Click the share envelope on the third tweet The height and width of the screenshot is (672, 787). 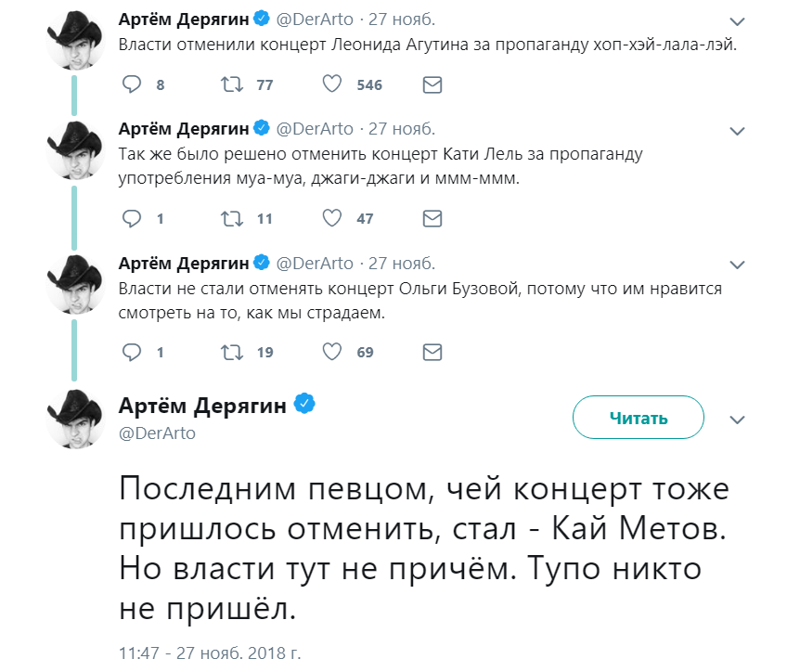[x=431, y=352]
